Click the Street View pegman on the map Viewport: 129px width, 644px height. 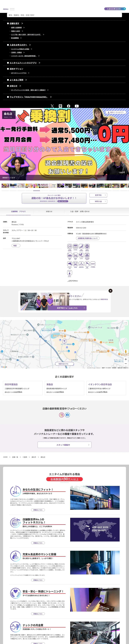coord(126,352)
